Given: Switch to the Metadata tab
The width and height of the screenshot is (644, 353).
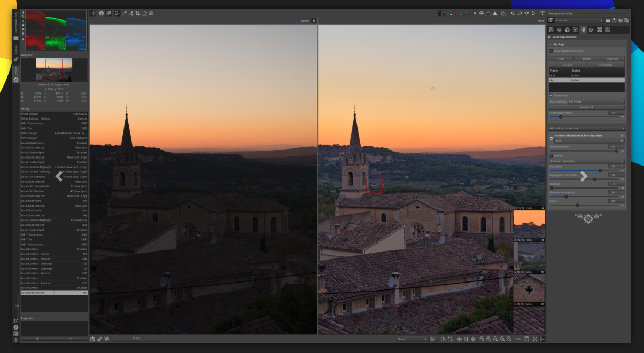Looking at the screenshot, I should click(607, 30).
